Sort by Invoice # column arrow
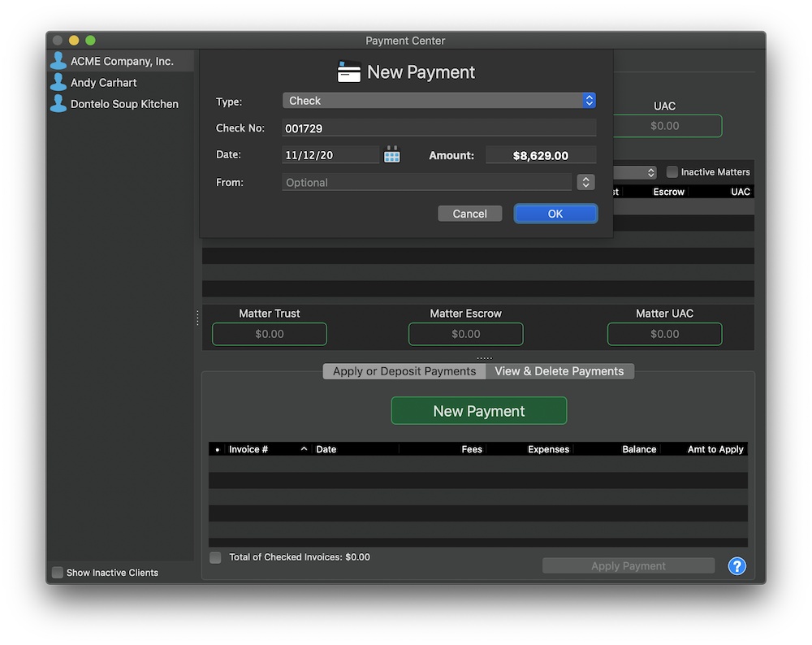Screen dimensions: 812x645 click(x=304, y=448)
